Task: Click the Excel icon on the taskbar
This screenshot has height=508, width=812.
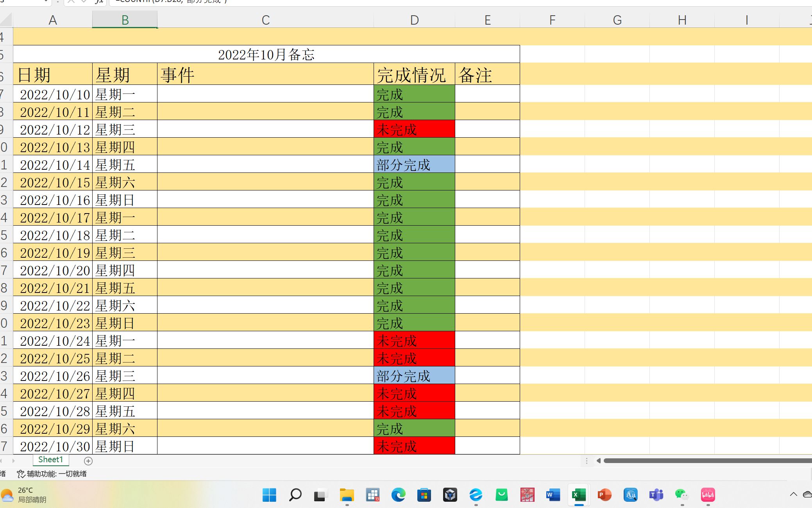Action: pos(579,495)
